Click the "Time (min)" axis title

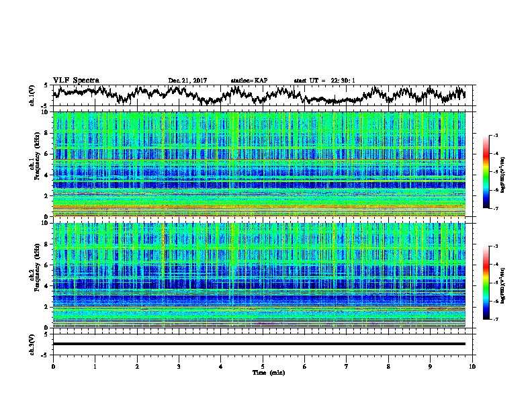click(x=269, y=373)
